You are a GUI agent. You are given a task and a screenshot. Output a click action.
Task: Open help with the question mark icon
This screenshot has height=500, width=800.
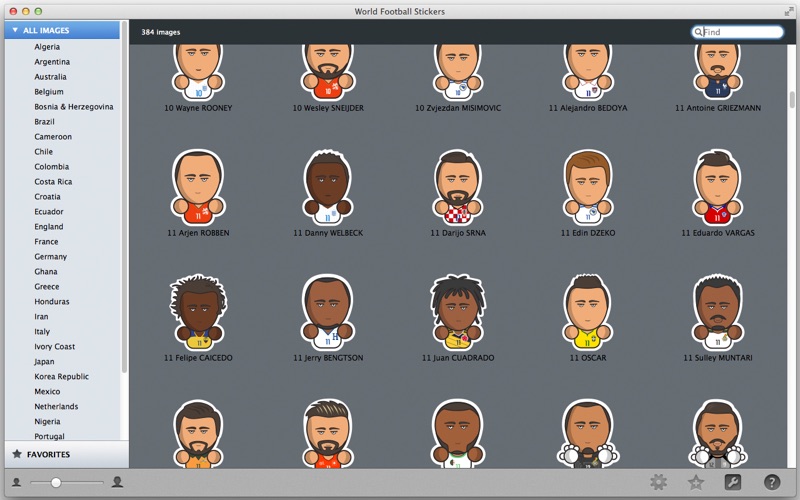772,482
